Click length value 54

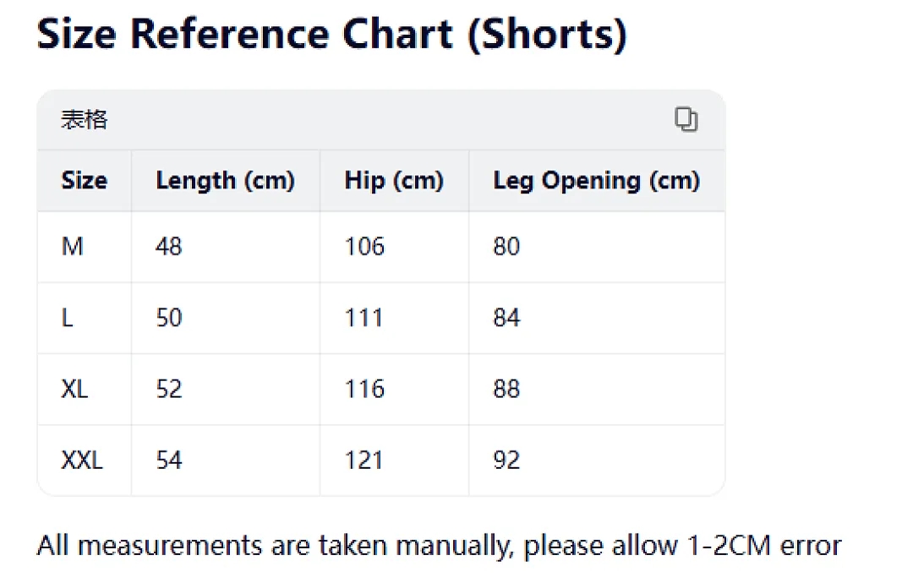pyautogui.click(x=169, y=460)
